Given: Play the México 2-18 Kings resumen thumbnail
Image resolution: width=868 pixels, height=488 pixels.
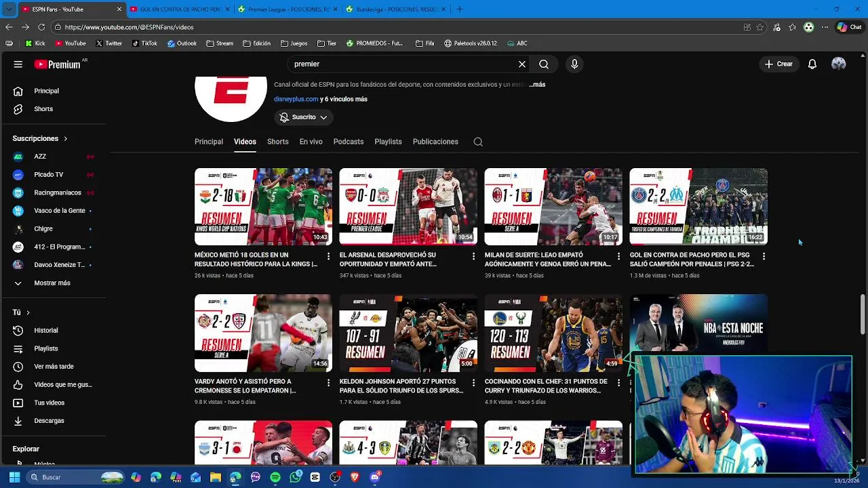Looking at the screenshot, I should (x=263, y=207).
